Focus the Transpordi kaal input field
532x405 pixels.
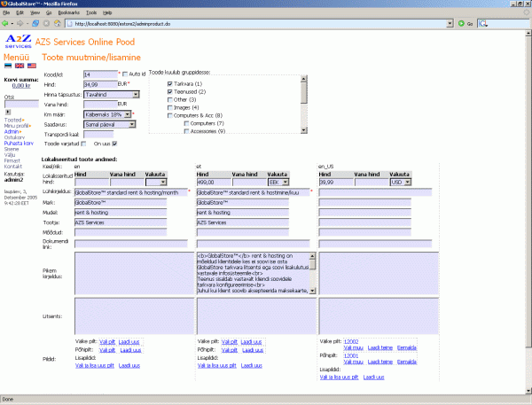(98, 135)
